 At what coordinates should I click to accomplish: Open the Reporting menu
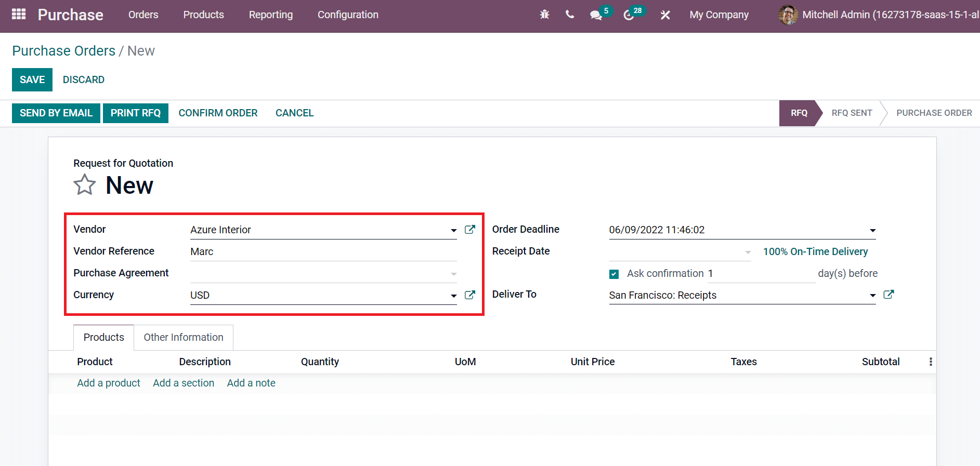pos(270,15)
